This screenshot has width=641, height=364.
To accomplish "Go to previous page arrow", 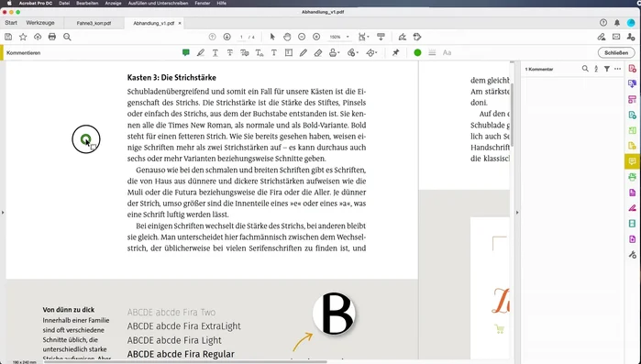I will coord(212,37).
